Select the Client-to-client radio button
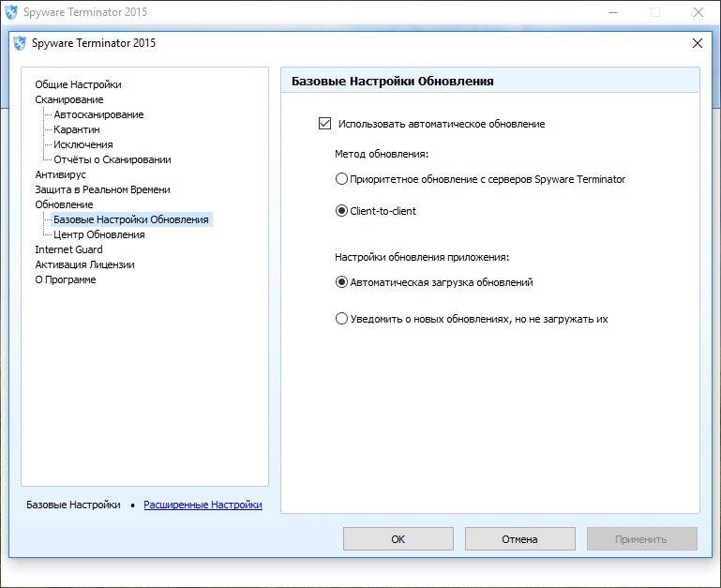The width and height of the screenshot is (721, 588). click(341, 211)
